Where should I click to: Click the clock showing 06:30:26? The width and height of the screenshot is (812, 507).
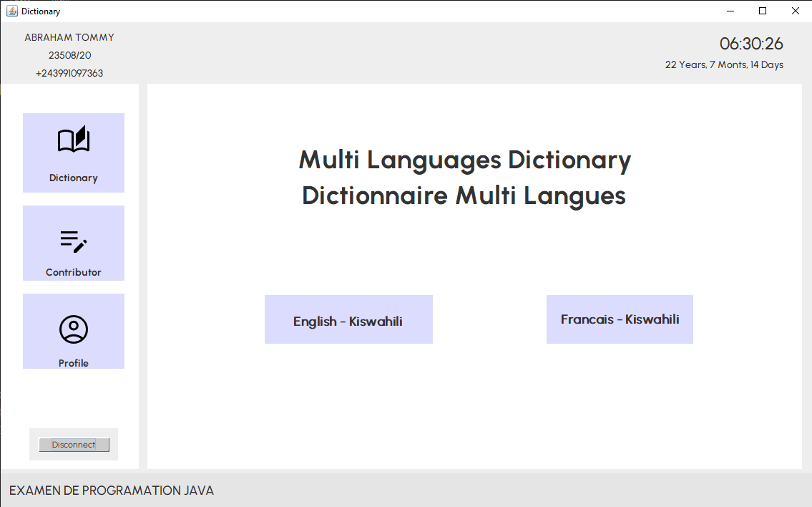click(751, 44)
